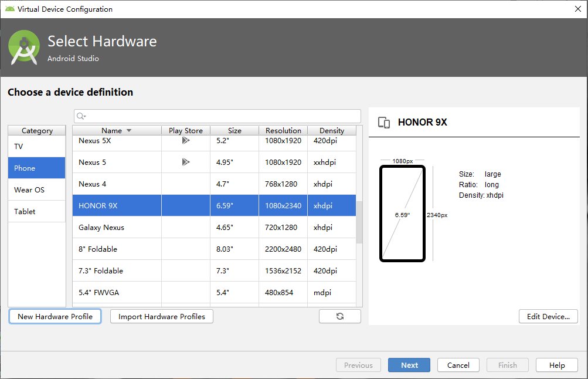This screenshot has width=588, height=379.
Task: Click the 480x854 resolution cell
Action: point(283,293)
